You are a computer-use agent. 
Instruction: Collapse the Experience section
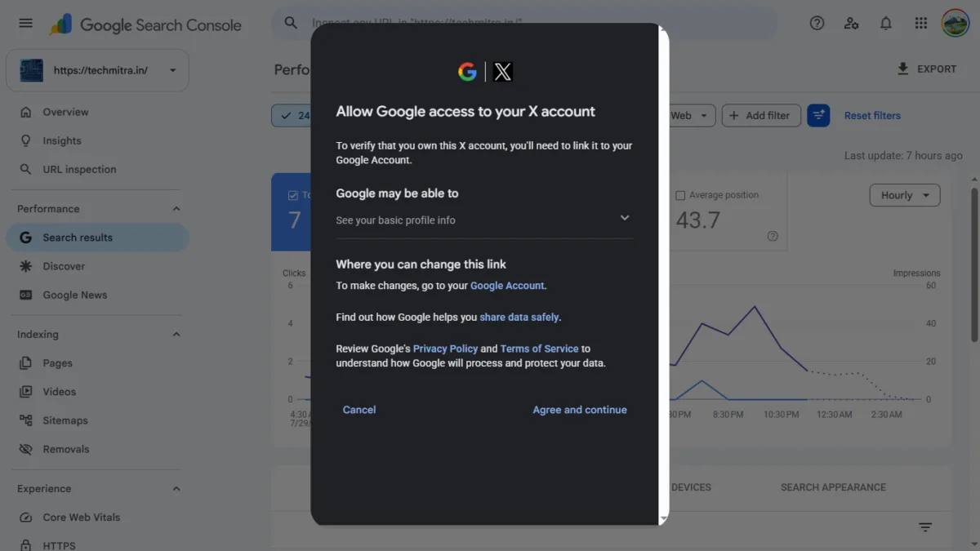(x=176, y=489)
